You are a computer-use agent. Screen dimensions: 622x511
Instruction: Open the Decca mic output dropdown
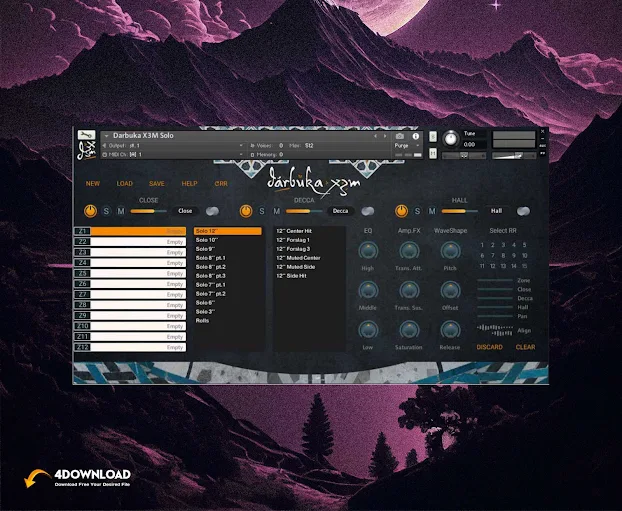pyautogui.click(x=340, y=211)
